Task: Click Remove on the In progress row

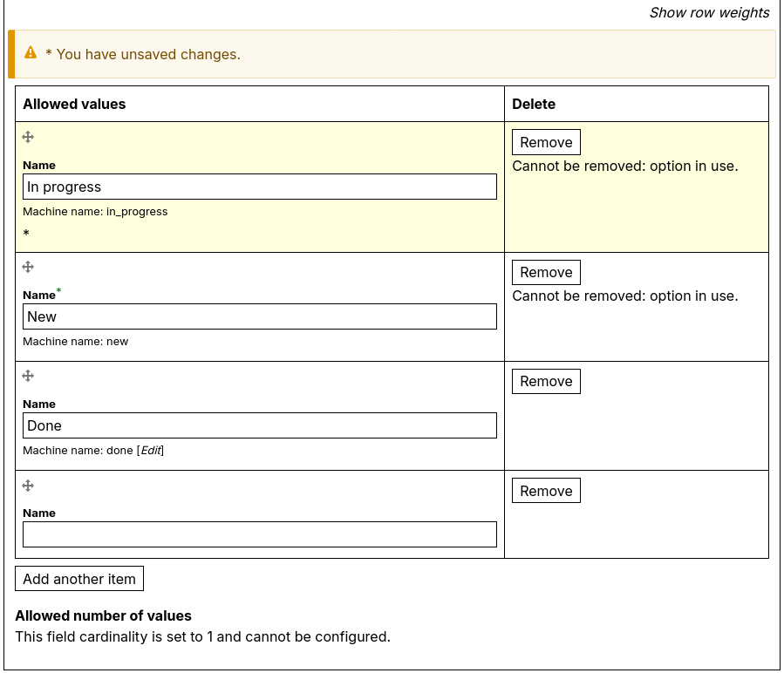Action: tap(545, 141)
